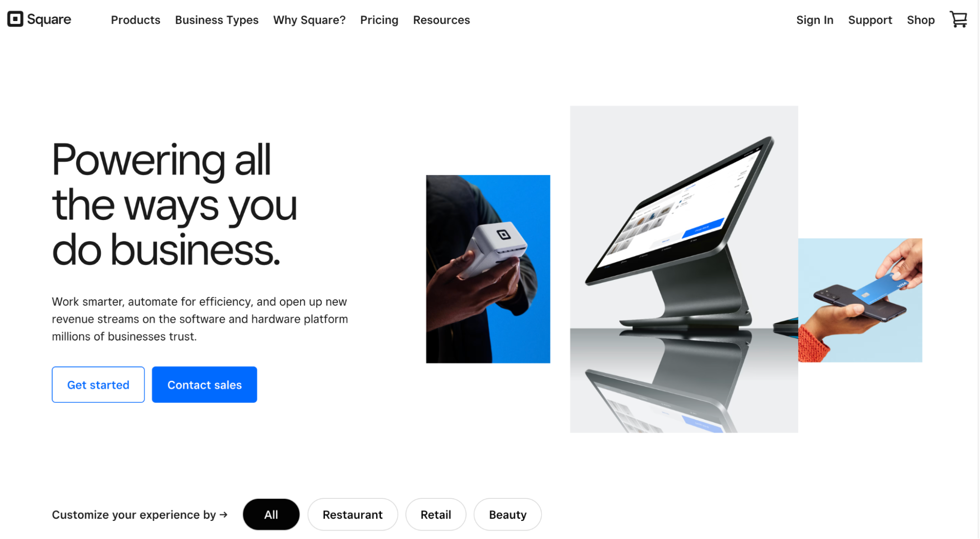980x539 pixels.
Task: Click the Pricing nav item
Action: point(379,20)
